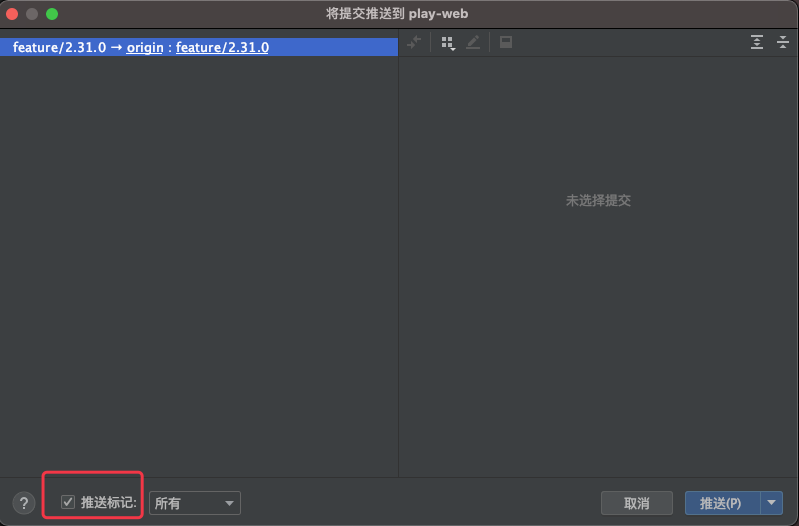Screen dimensions: 799x526
Task: Select the local feature/2.31.0 branch name
Action: coord(59,47)
